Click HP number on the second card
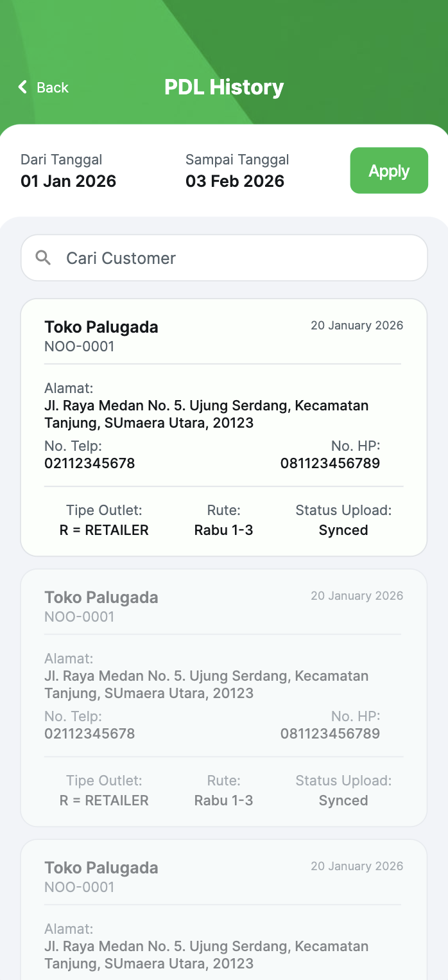448x980 pixels. coord(330,733)
